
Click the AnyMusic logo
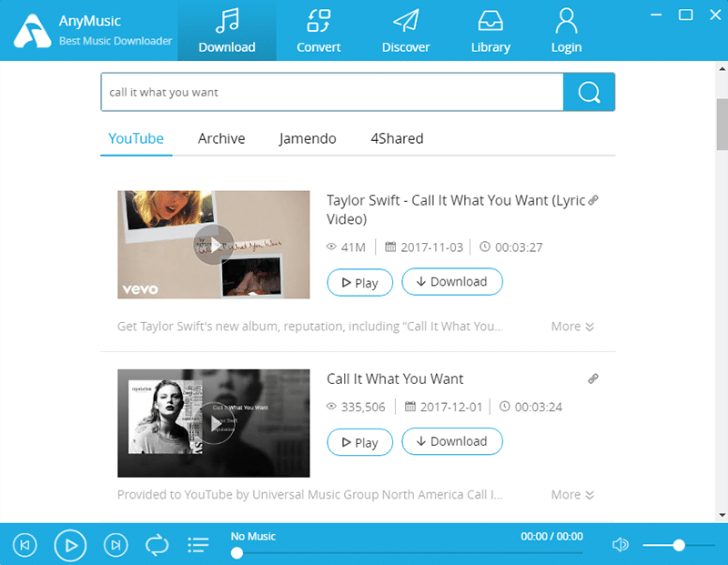pyautogui.click(x=31, y=32)
